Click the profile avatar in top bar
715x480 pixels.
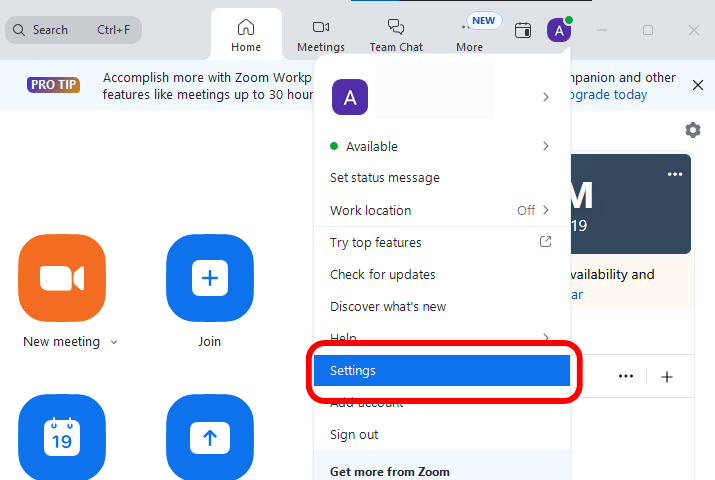pyautogui.click(x=559, y=30)
